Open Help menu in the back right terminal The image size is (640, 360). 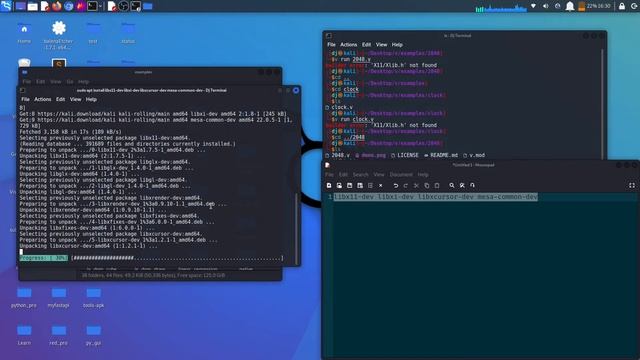[397, 44]
